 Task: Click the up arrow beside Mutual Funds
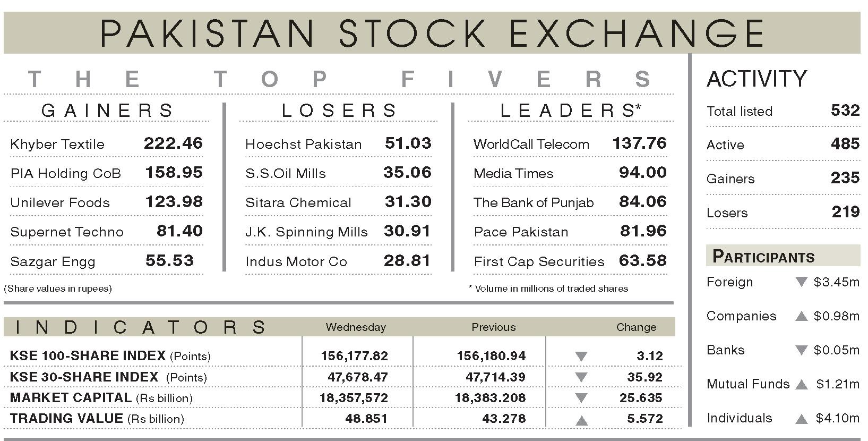coord(802,384)
